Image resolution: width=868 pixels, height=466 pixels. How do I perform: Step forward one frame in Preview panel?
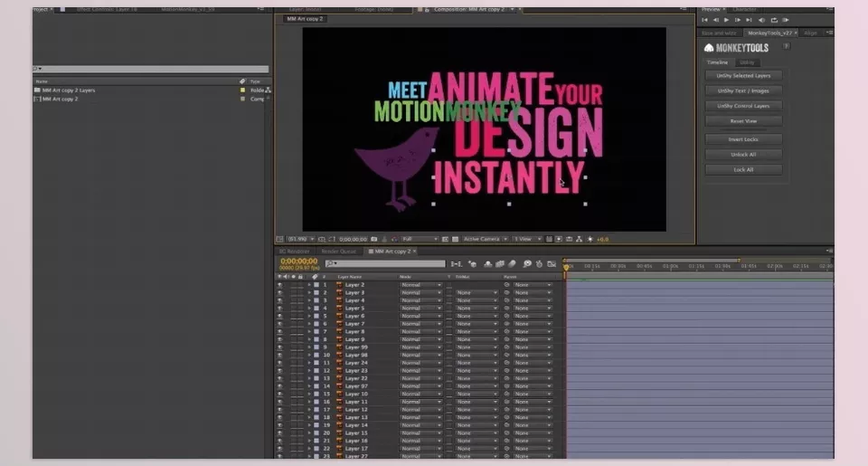click(738, 20)
